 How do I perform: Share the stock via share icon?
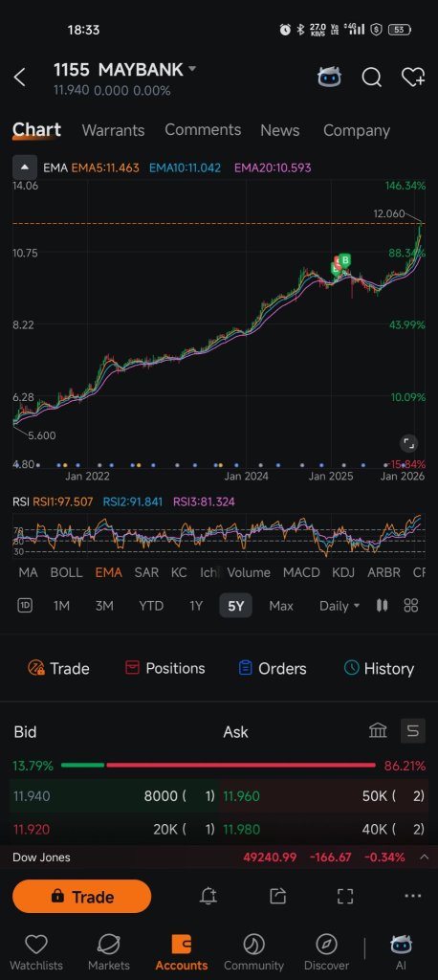[x=277, y=896]
